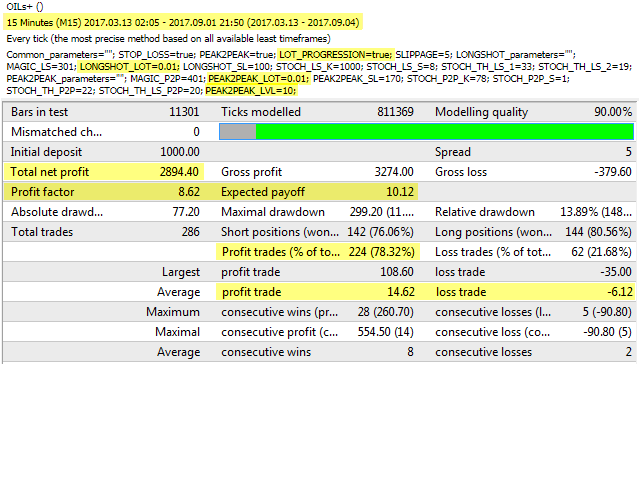The width and height of the screenshot is (640, 480).
Task: Click the green modelling quality progress bar
Action: coord(427,132)
